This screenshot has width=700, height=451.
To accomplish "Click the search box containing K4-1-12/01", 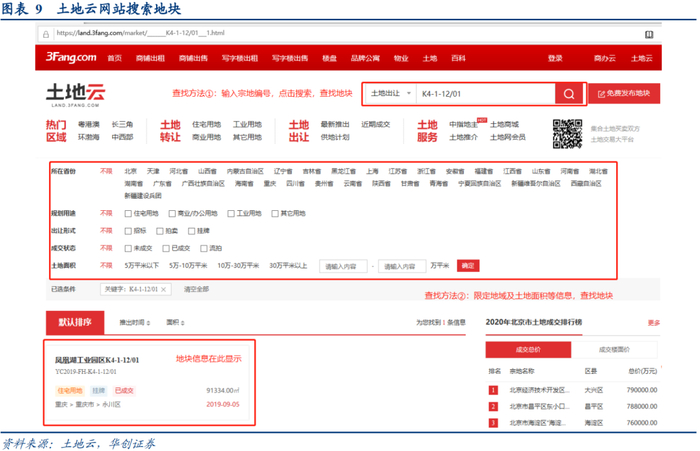I will pos(486,94).
